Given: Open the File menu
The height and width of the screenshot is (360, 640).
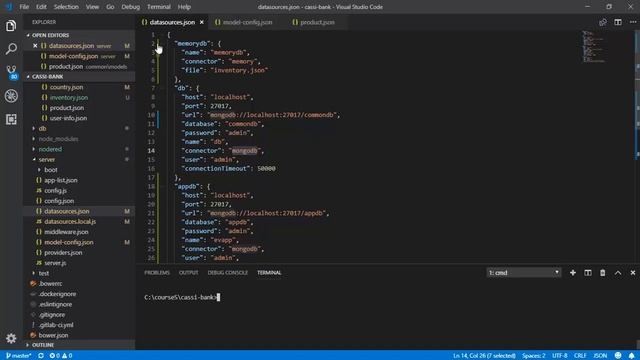Looking at the screenshot, I should coord(24,7).
